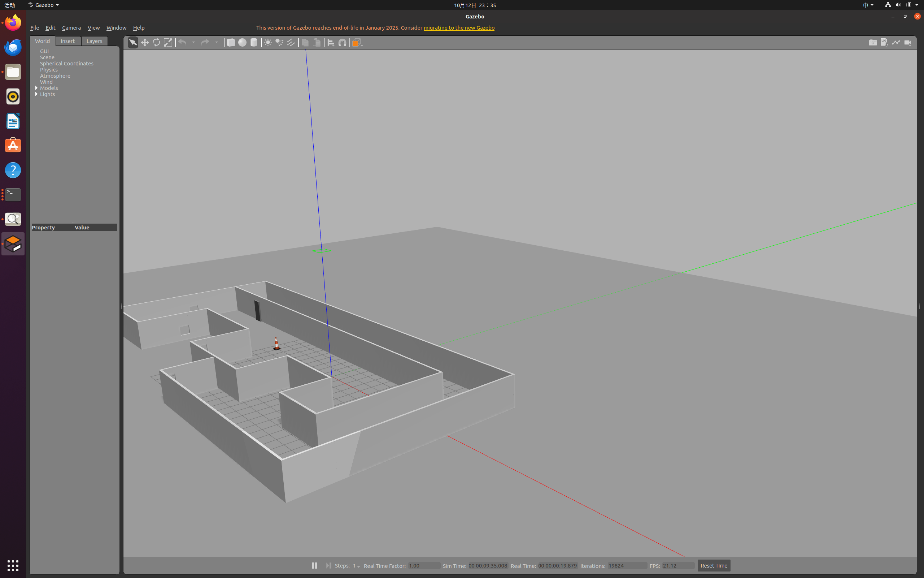Open the orange view angle selector

357,42
